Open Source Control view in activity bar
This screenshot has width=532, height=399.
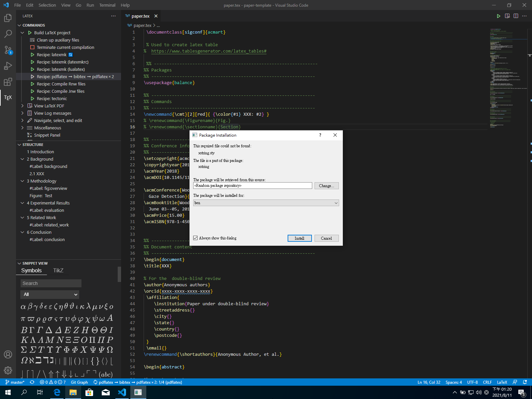[8, 50]
